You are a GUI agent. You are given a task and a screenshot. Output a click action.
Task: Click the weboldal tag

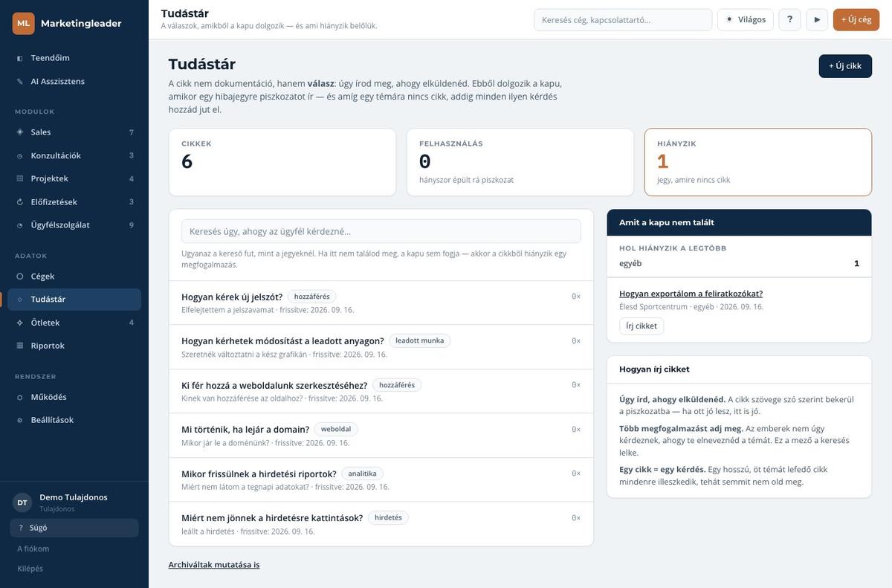[x=336, y=430]
